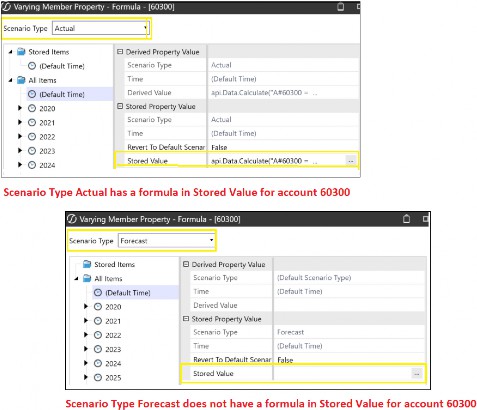Click clipboard icon in Forecast dialog title bar

click(406, 219)
